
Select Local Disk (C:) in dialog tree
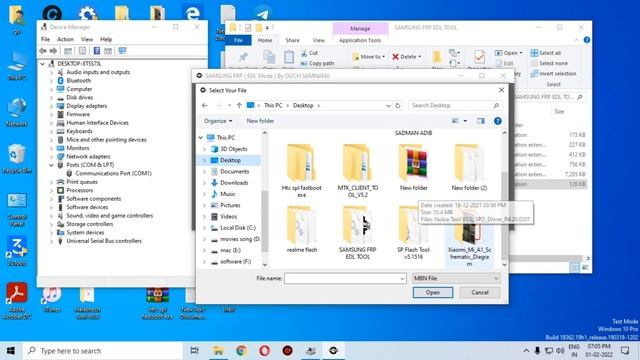point(238,228)
